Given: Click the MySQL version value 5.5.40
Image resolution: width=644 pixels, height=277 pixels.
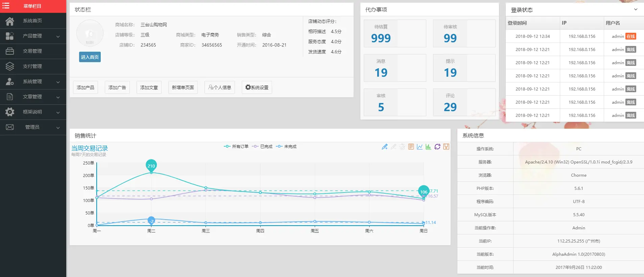Looking at the screenshot, I should tap(579, 215).
